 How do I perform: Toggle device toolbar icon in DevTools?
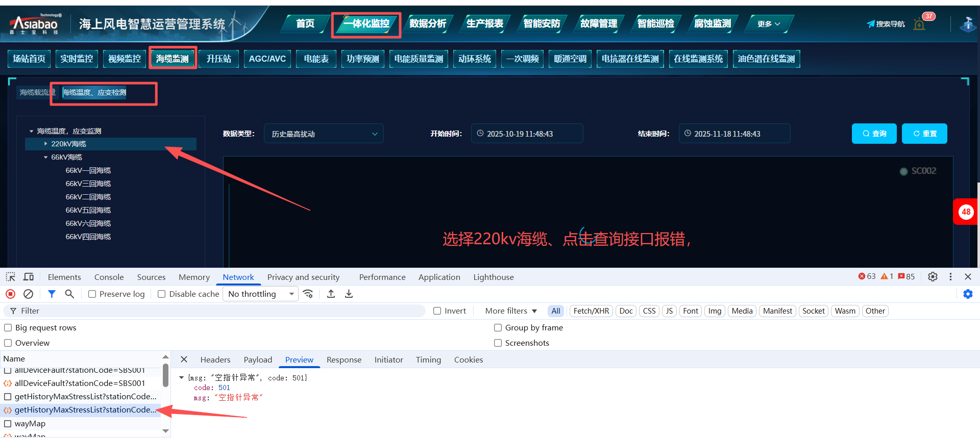point(29,277)
